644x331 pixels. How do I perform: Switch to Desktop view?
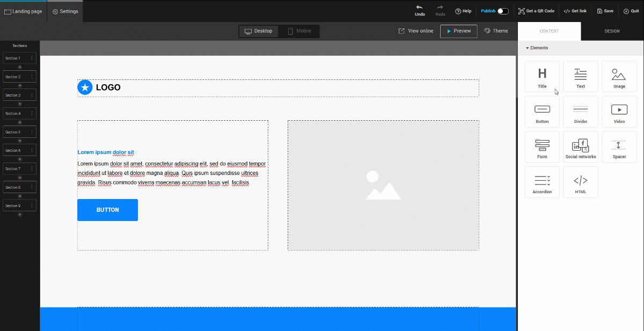[259, 31]
